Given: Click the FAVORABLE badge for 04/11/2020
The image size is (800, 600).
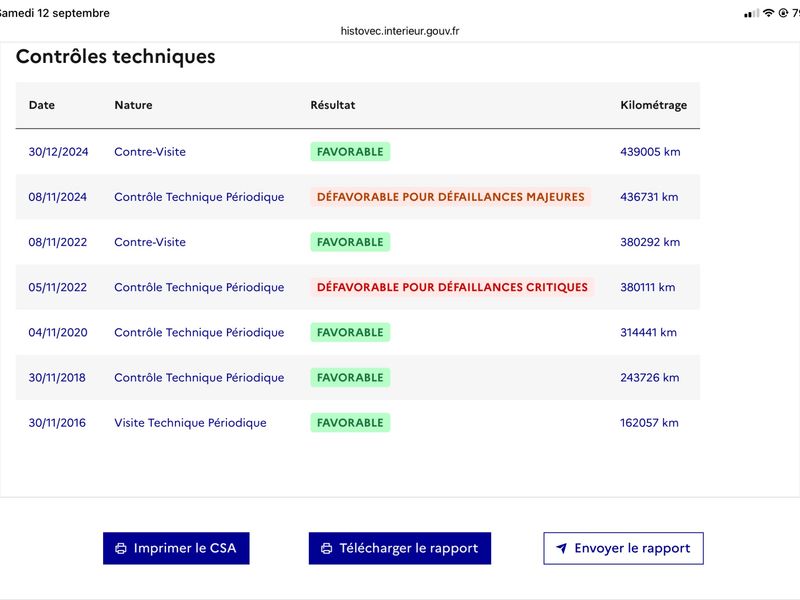Looking at the screenshot, I should tap(350, 332).
